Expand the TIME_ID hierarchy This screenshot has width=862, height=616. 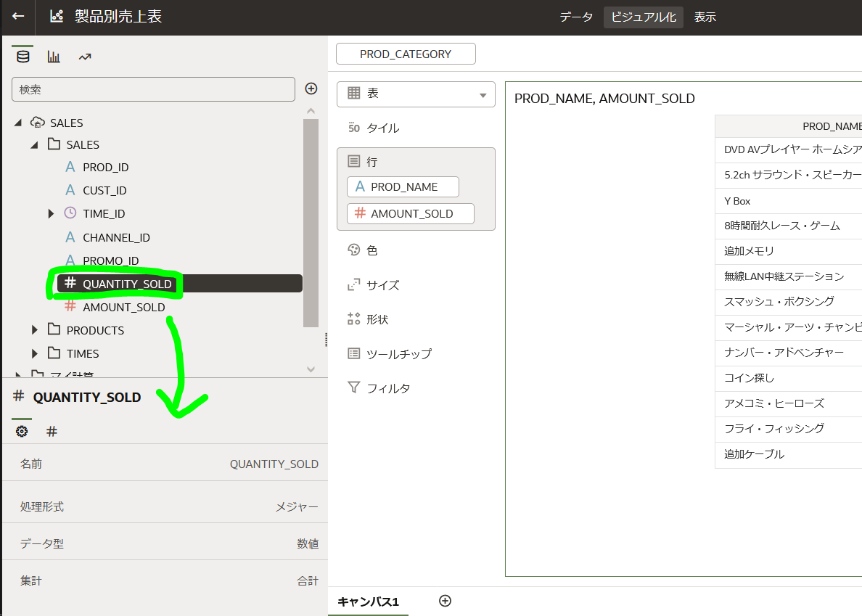pos(51,213)
